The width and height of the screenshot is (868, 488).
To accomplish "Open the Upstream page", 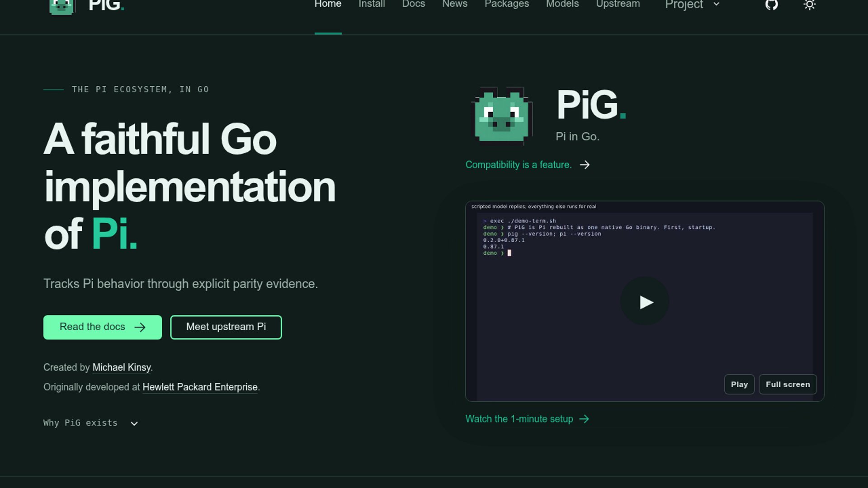I will point(618,5).
